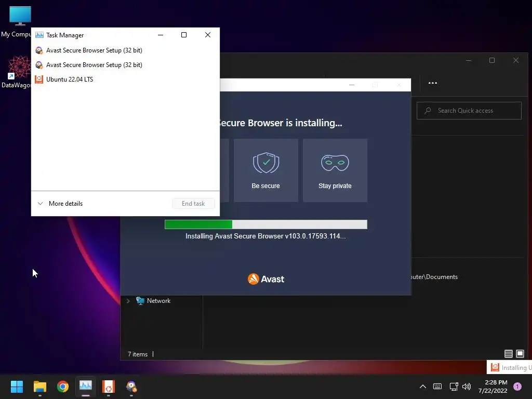Switch File Explorer to large icons view
532x399 pixels.
pos(520,354)
